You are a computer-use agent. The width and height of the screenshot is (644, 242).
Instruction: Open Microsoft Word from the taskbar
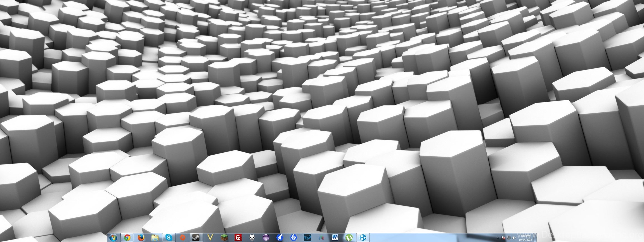click(x=335, y=238)
